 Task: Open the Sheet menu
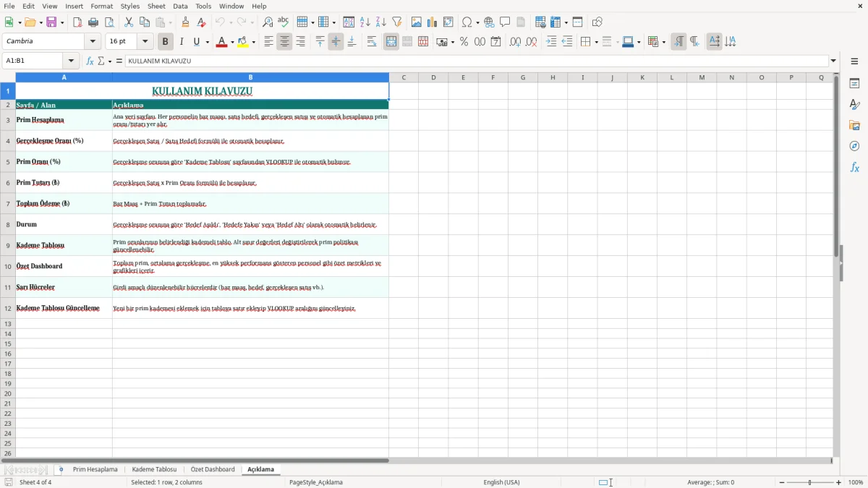(156, 6)
